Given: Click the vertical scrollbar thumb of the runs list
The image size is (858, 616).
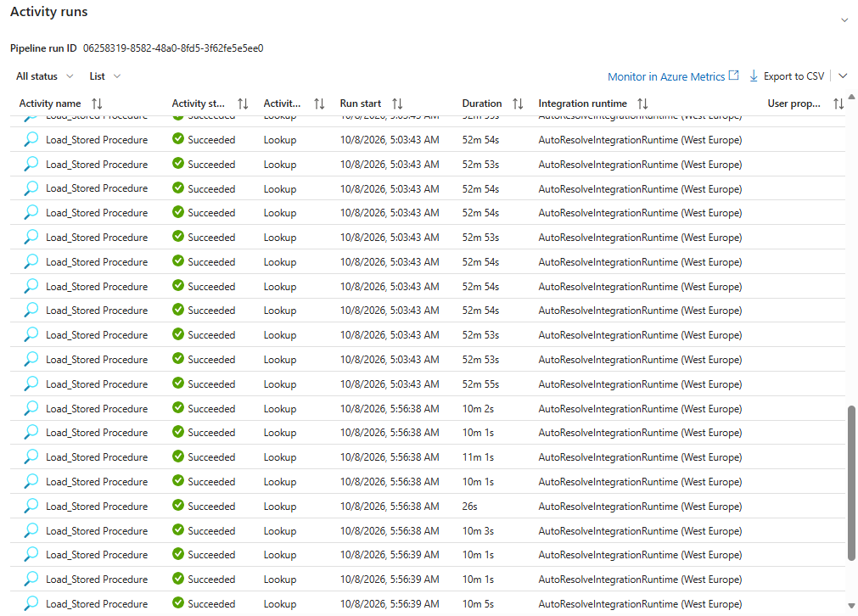Looking at the screenshot, I should [x=851, y=483].
